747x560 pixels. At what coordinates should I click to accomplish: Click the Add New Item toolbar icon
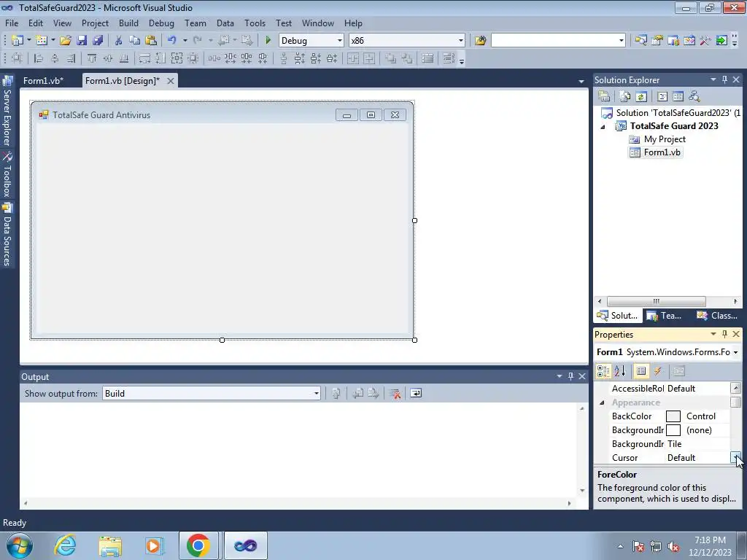tap(42, 41)
